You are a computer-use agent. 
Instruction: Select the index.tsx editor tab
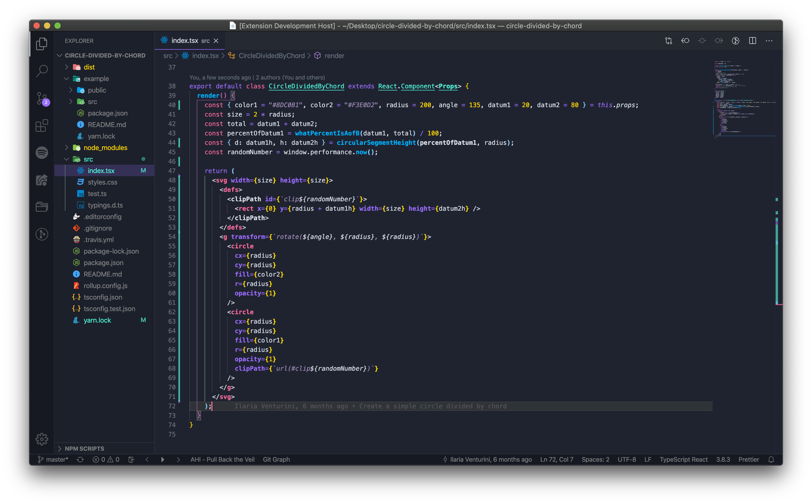pyautogui.click(x=185, y=41)
